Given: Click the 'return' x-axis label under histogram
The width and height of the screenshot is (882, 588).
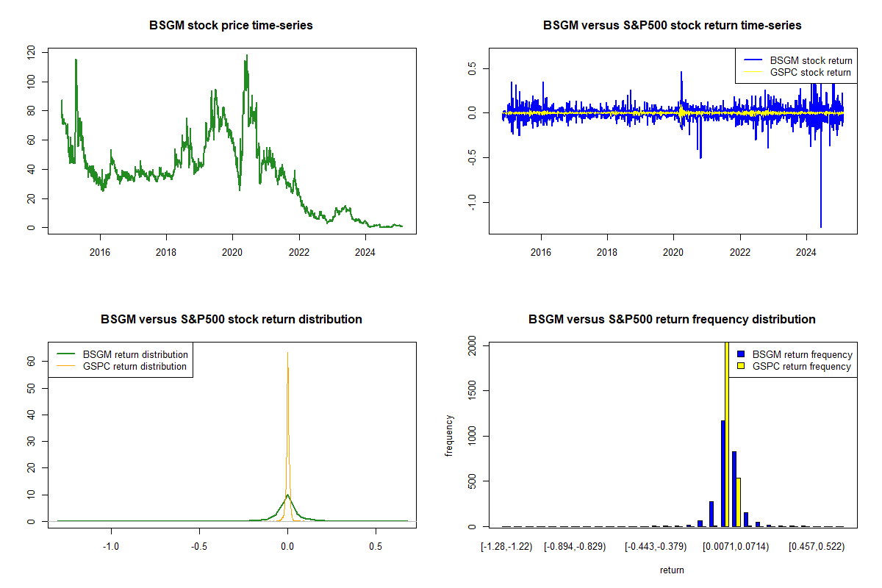Looking at the screenshot, I should [672, 570].
